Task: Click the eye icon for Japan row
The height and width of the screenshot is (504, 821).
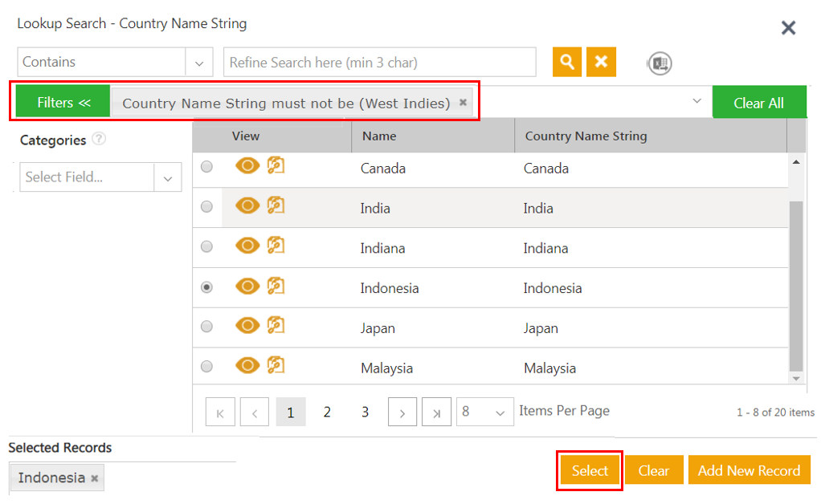Action: (247, 326)
